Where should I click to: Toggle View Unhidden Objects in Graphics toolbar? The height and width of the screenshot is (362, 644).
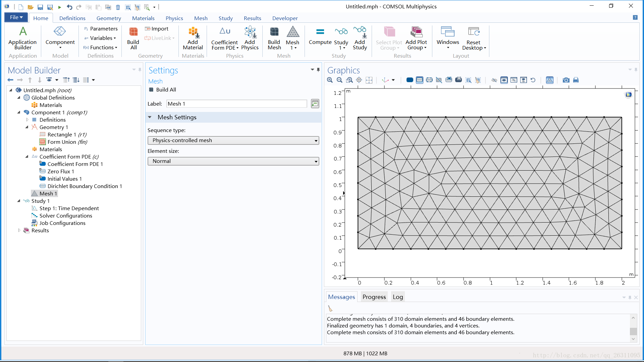pyautogui.click(x=504, y=80)
